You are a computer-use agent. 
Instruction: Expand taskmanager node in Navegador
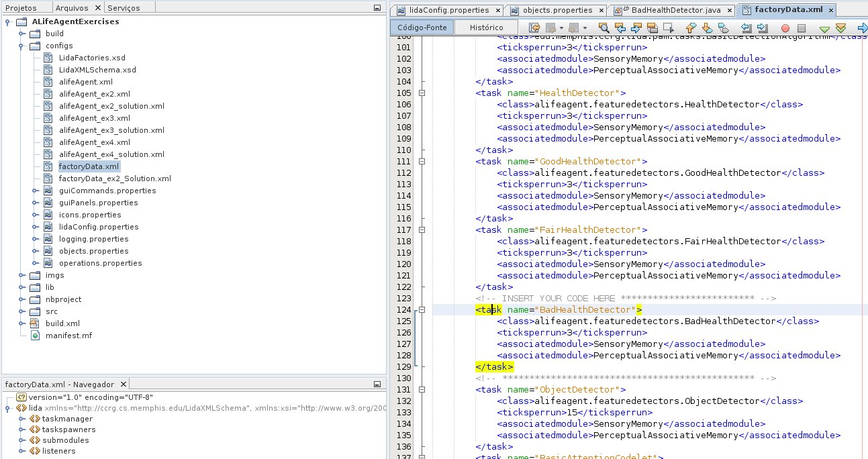click(x=23, y=419)
